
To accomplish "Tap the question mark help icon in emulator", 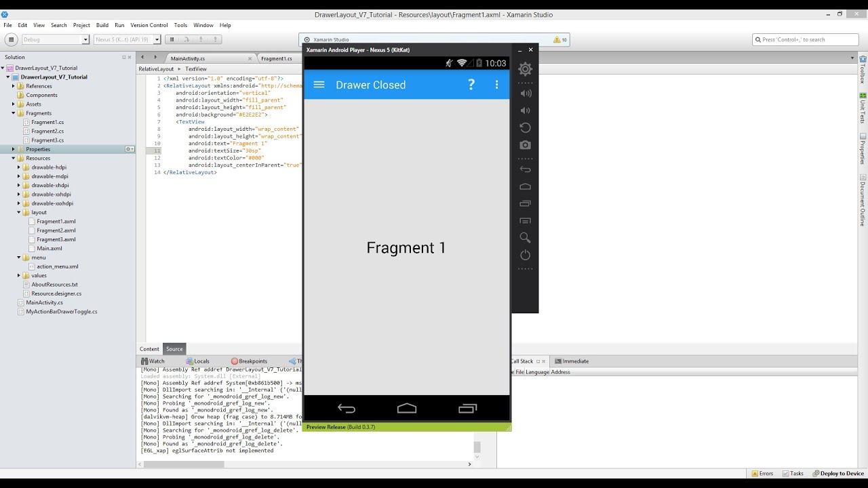I will tap(471, 85).
